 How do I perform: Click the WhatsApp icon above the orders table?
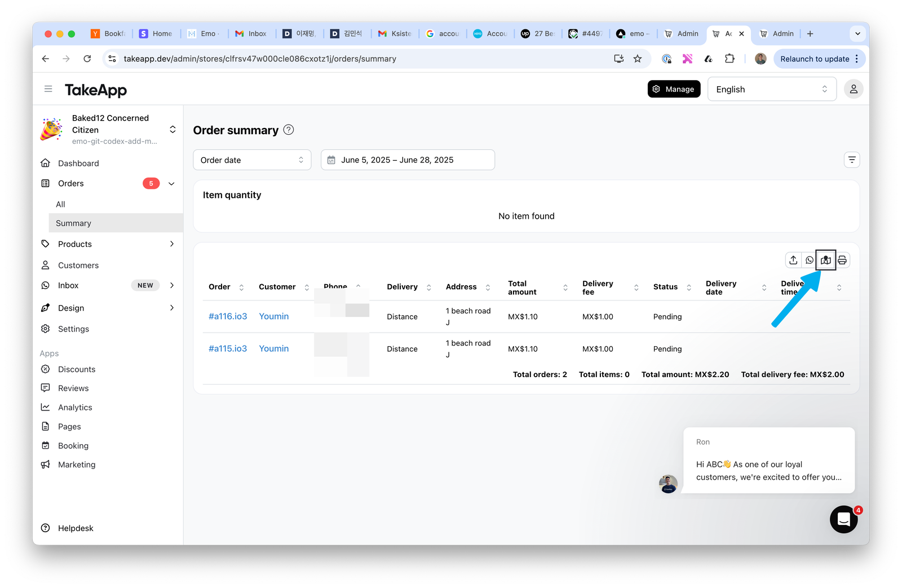coord(810,260)
